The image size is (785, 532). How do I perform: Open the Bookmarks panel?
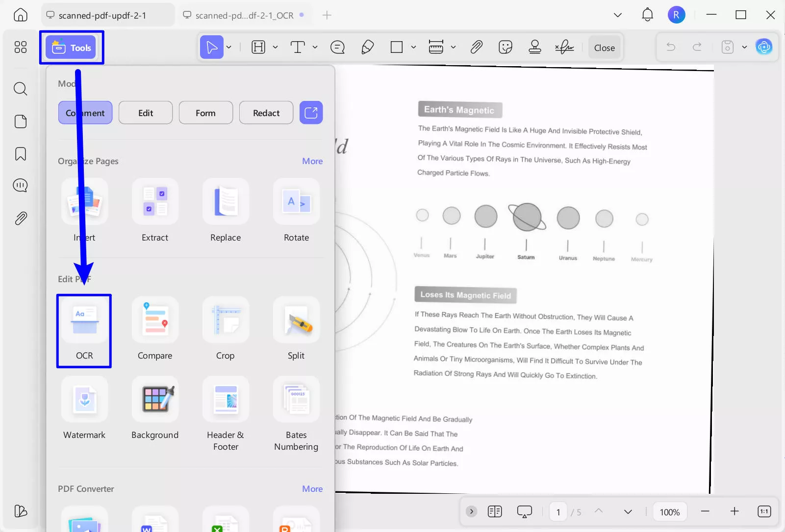coord(20,154)
